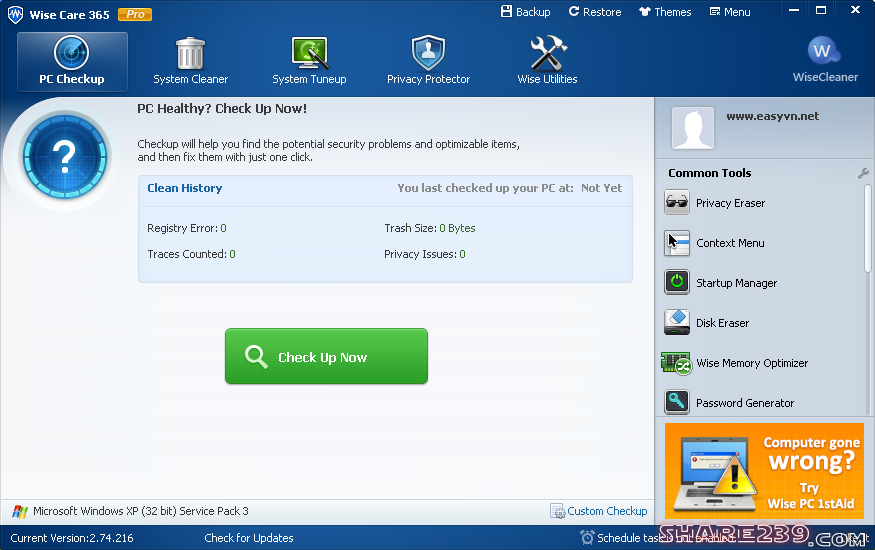Click the WiseCleaner logo icon
This screenshot has width=875, height=550.
(x=823, y=51)
